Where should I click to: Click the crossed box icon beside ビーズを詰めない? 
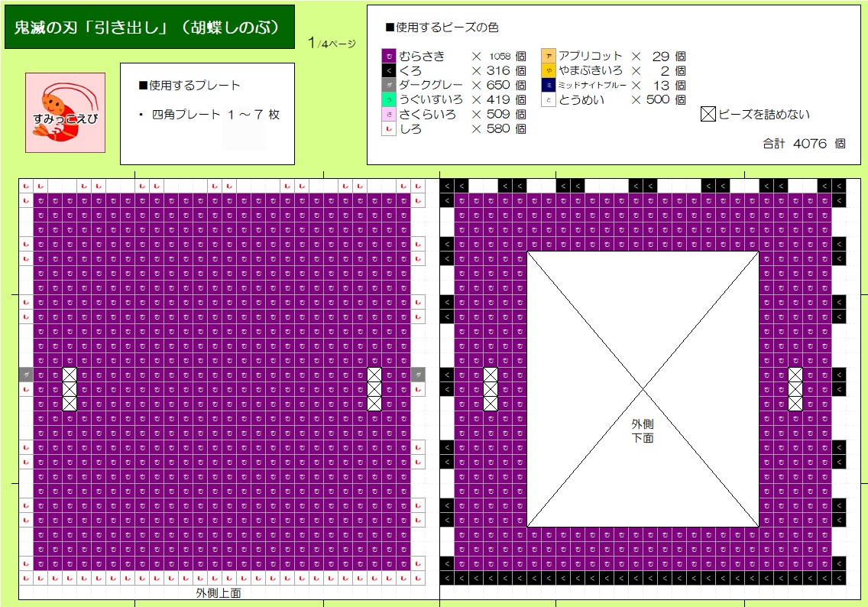pyautogui.click(x=708, y=114)
